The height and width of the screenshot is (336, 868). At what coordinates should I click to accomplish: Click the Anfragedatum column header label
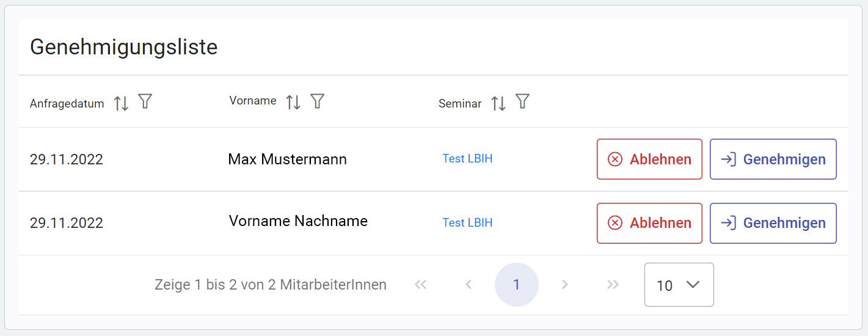(x=67, y=104)
